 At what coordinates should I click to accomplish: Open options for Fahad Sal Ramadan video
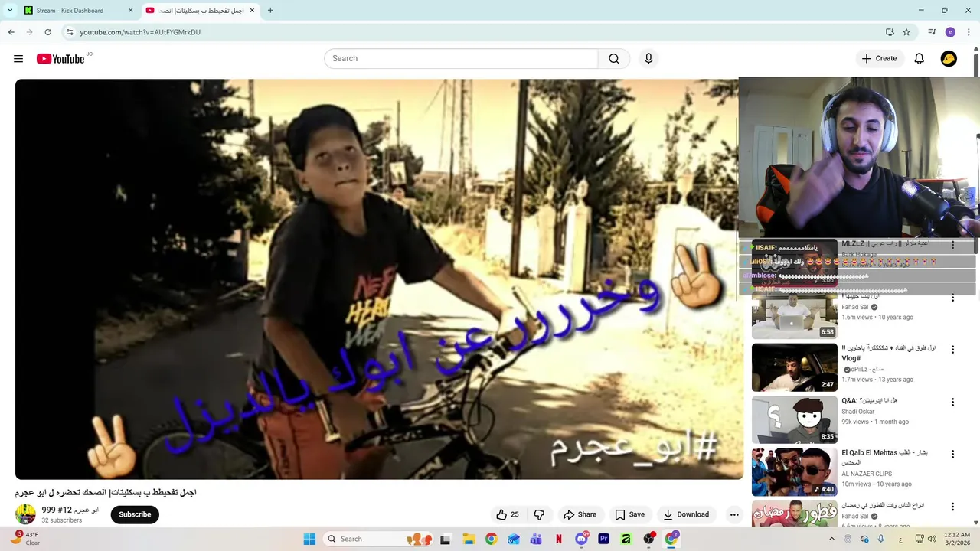(x=952, y=507)
